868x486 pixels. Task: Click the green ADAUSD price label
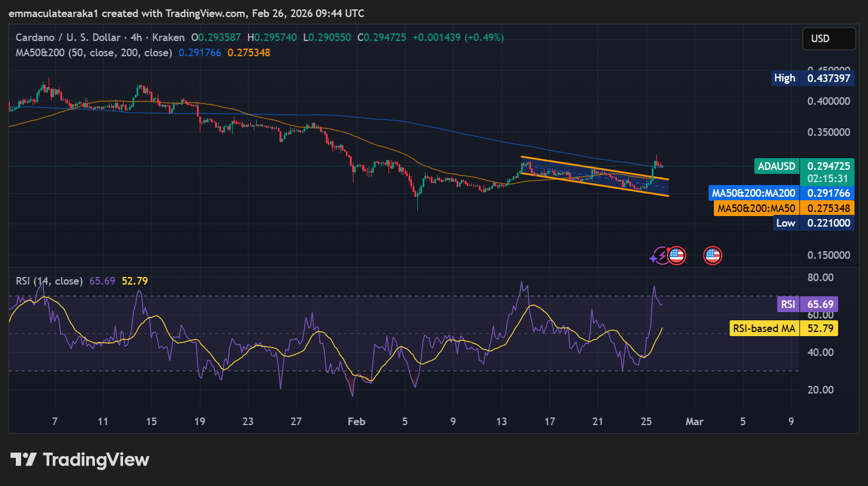777,166
